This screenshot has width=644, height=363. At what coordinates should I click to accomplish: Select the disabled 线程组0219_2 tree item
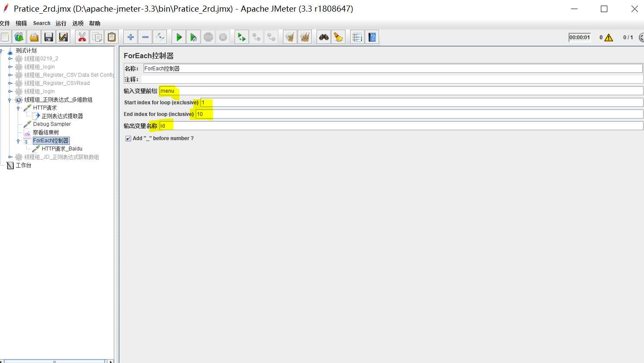click(41, 59)
